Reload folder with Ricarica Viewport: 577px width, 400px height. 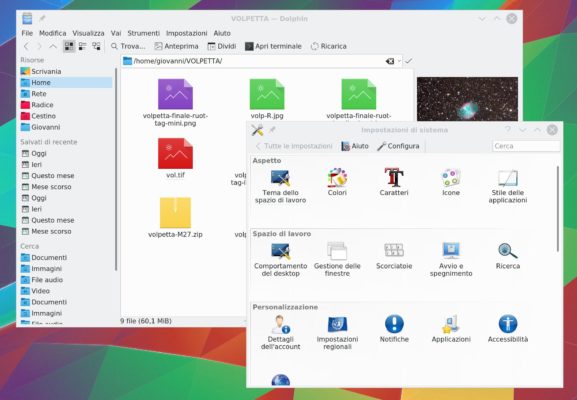(x=329, y=46)
